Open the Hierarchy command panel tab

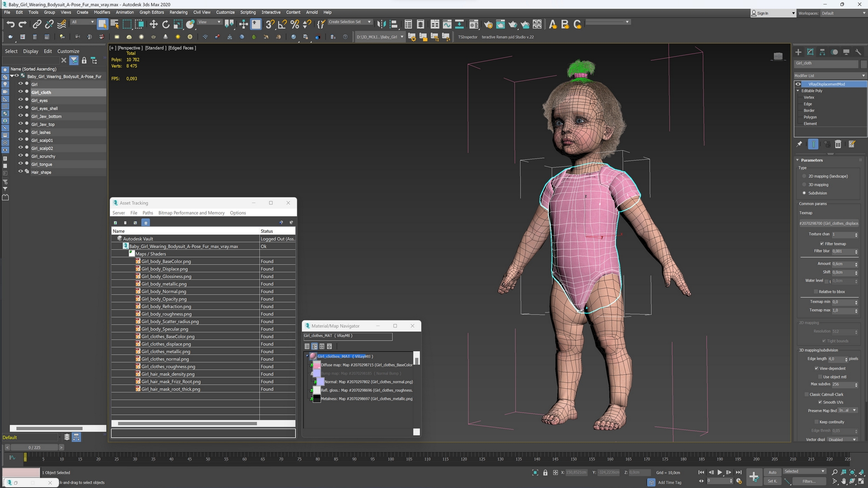[822, 52]
